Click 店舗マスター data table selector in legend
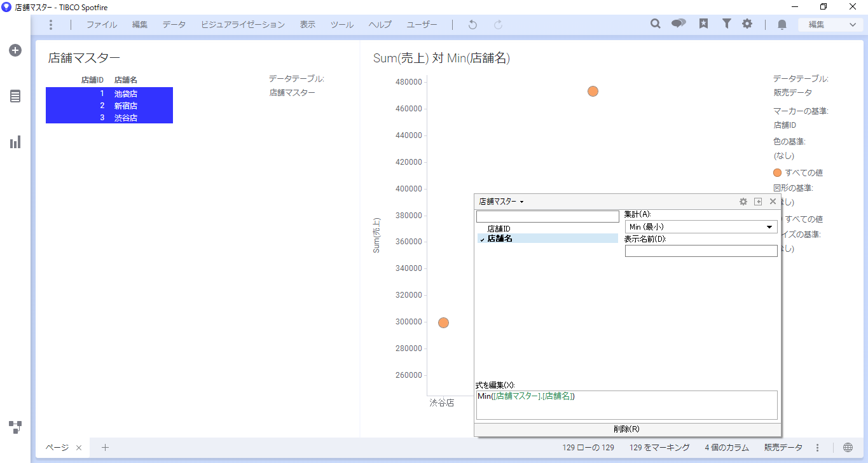The image size is (868, 463). (292, 93)
